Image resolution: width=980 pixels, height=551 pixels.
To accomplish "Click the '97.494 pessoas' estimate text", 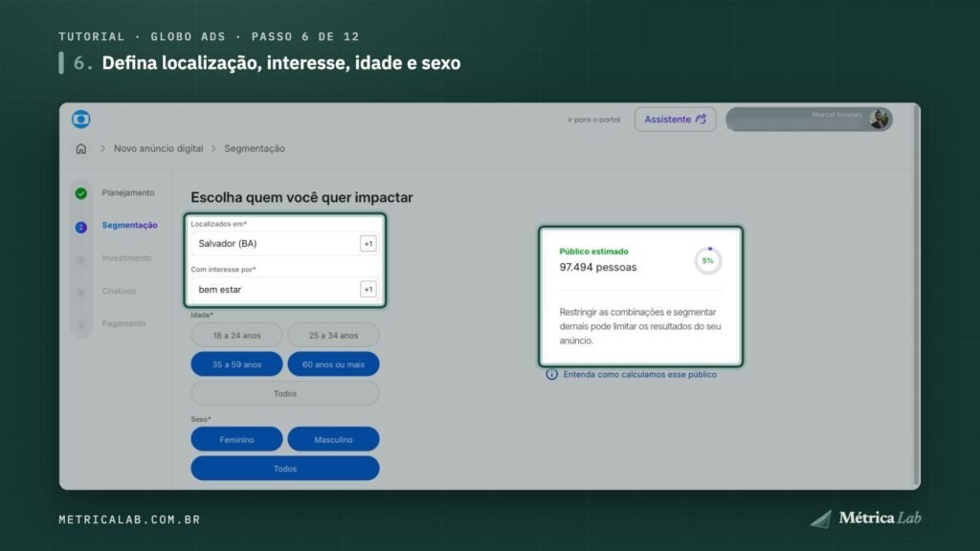I will pos(598,268).
